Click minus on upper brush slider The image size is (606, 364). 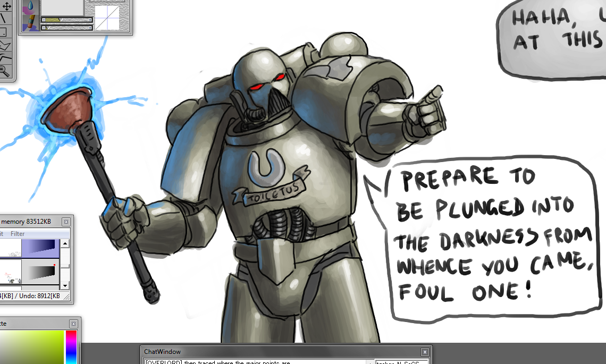(44, 20)
